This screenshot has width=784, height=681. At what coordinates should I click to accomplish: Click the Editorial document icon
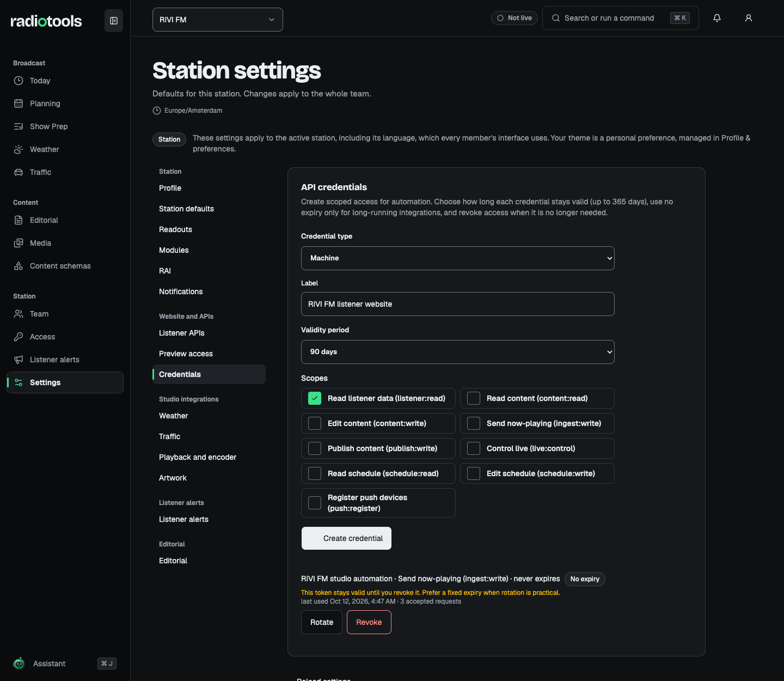point(19,220)
